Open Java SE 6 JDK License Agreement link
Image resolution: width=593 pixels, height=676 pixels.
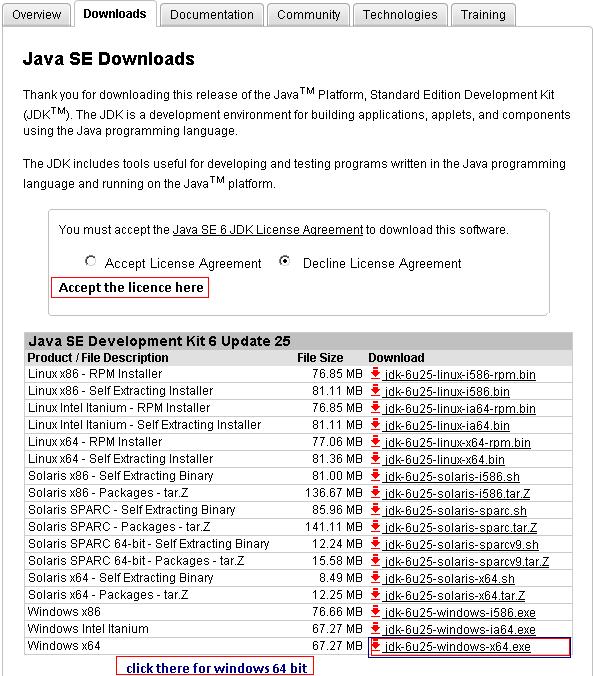pos(268,230)
